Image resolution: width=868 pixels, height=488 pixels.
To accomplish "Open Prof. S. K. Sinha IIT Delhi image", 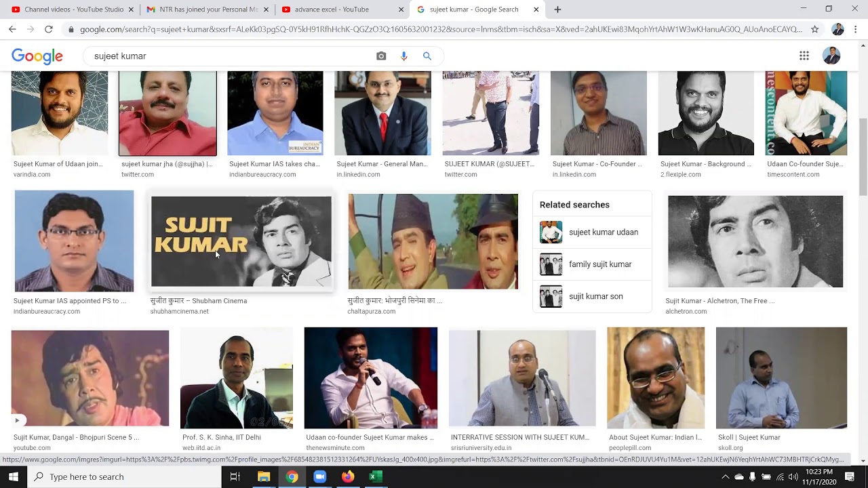I will [x=236, y=378].
